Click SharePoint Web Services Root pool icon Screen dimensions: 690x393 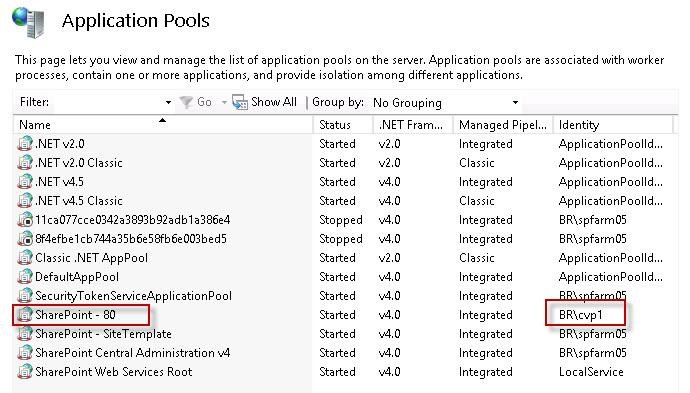pyautogui.click(x=25, y=371)
